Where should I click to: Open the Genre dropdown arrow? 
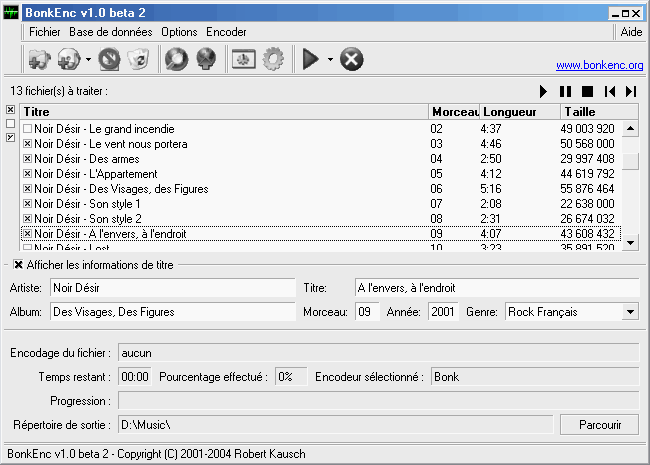(x=630, y=312)
